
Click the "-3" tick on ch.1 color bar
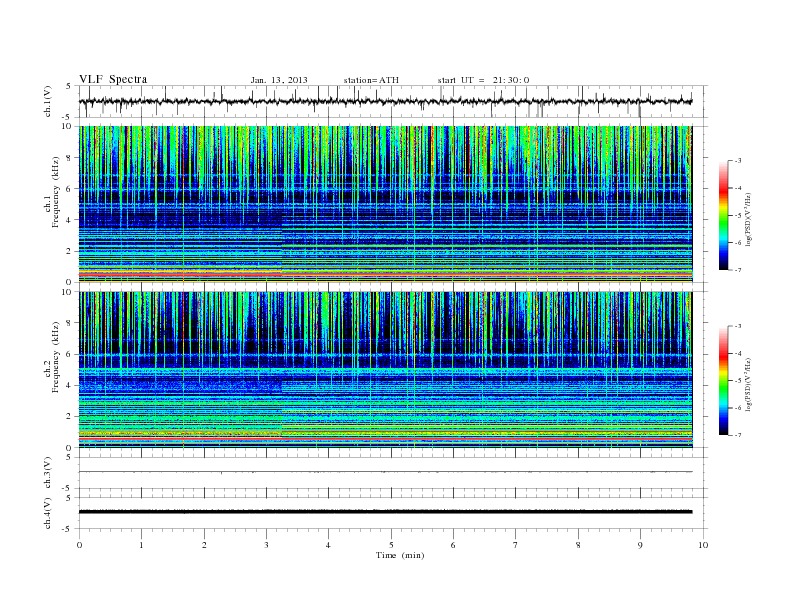(x=738, y=161)
